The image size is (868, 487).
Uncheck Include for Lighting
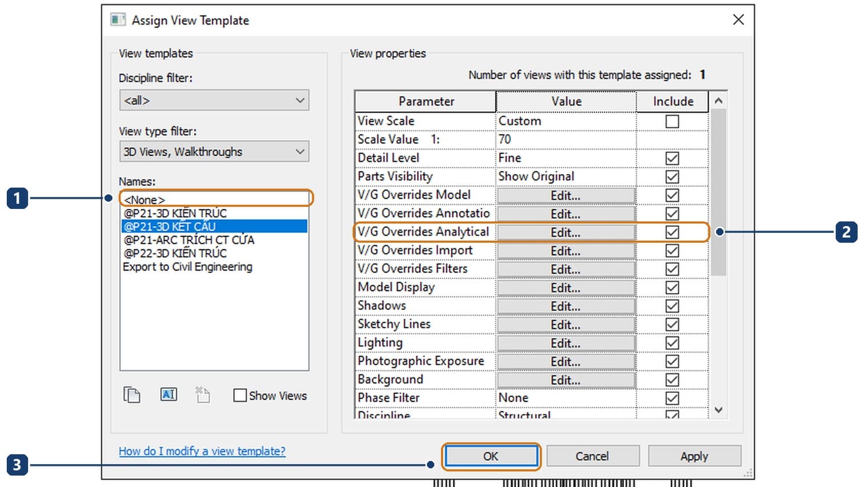point(672,343)
